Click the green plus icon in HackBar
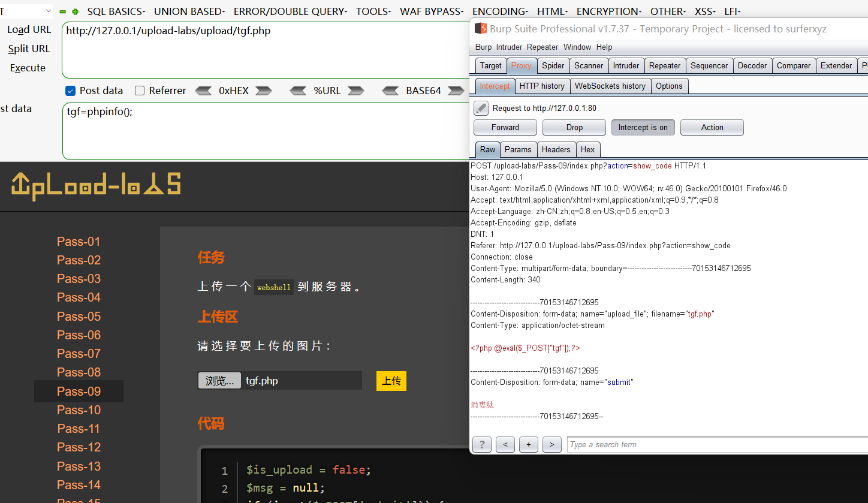The width and height of the screenshot is (868, 503). pyautogui.click(x=75, y=11)
